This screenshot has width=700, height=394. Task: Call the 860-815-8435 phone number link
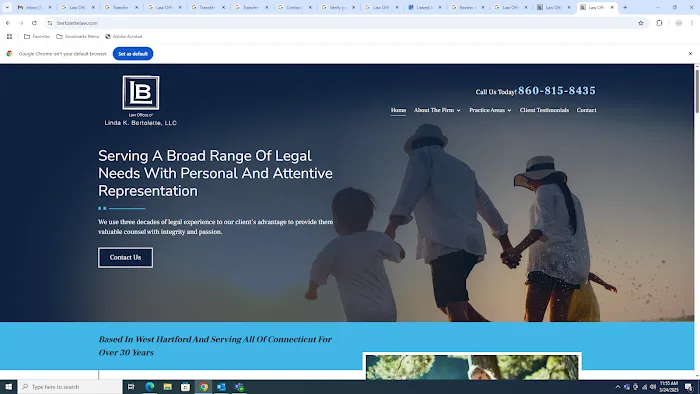coord(557,91)
